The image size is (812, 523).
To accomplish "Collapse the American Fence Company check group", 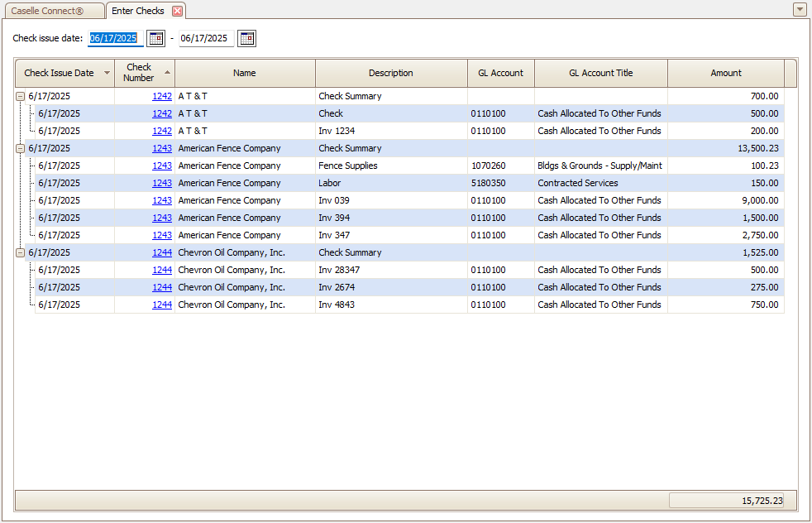I will [21, 149].
